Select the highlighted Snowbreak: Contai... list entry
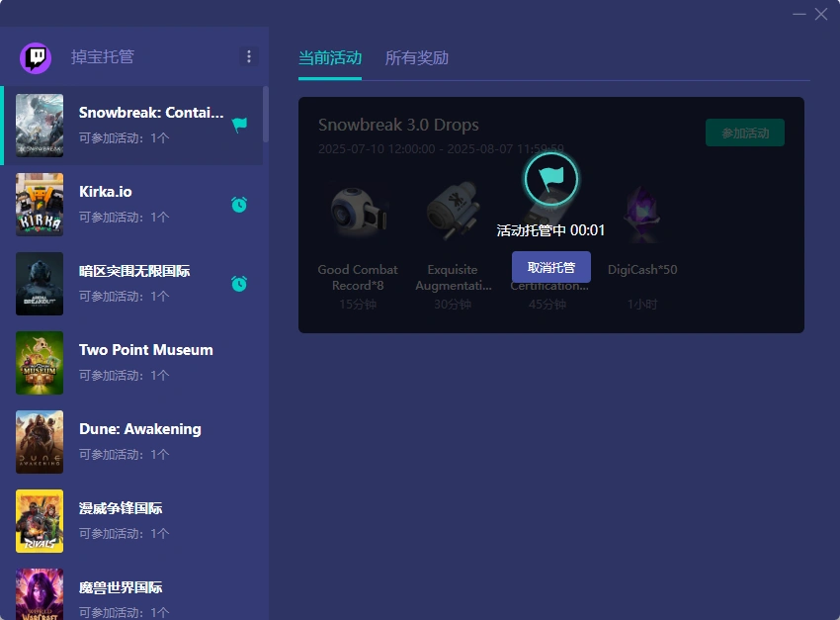This screenshot has width=840, height=620. tap(138, 126)
